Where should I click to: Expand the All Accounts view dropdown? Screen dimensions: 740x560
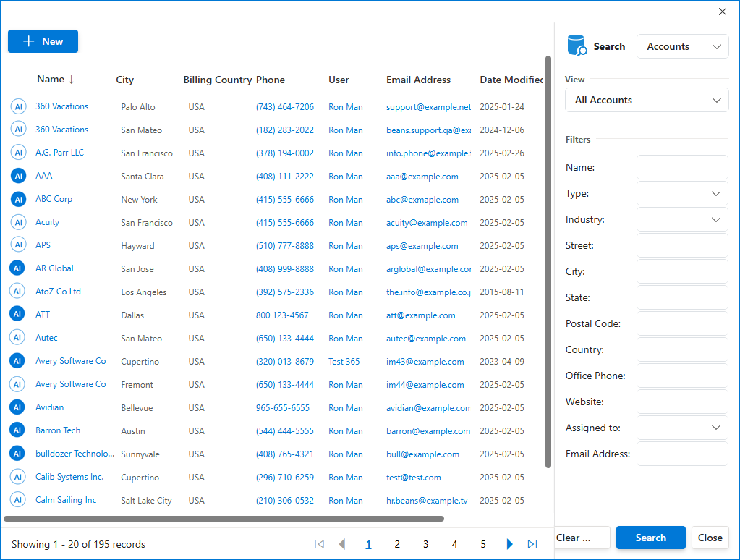click(647, 100)
